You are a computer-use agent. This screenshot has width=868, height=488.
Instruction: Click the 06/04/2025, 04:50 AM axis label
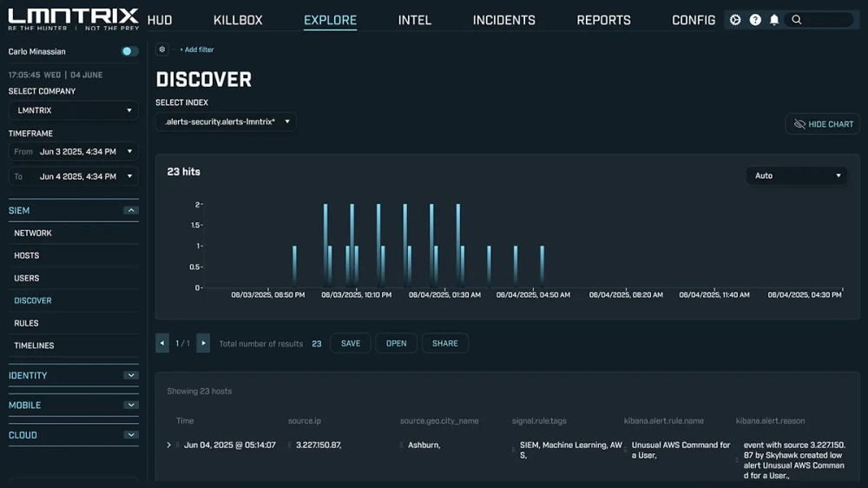click(533, 294)
